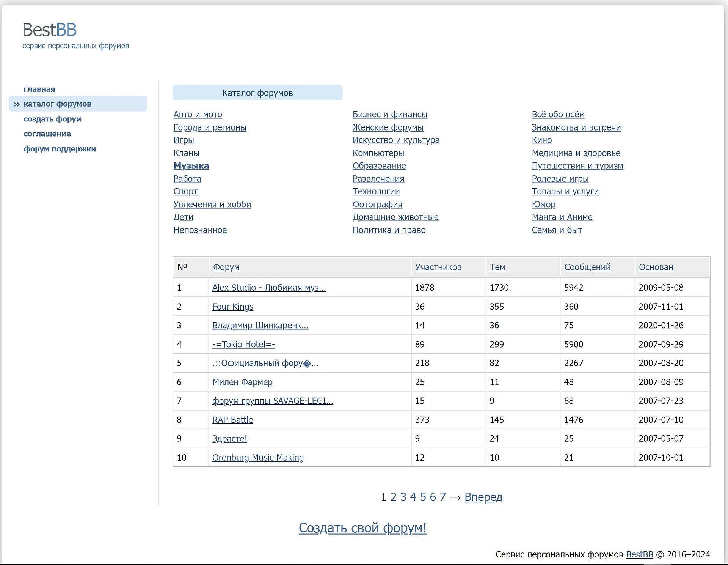Click the Создать свой форум! link

click(363, 528)
